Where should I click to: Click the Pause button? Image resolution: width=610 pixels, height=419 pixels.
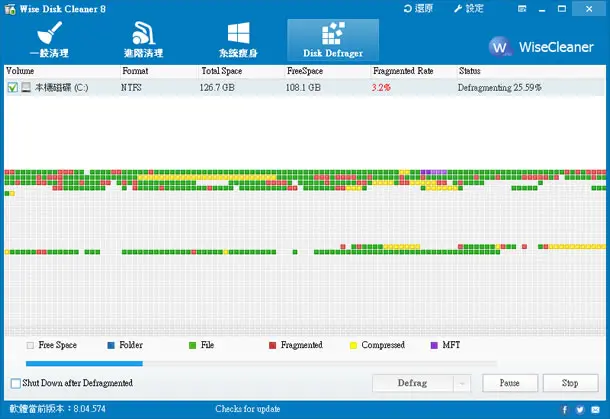click(510, 383)
